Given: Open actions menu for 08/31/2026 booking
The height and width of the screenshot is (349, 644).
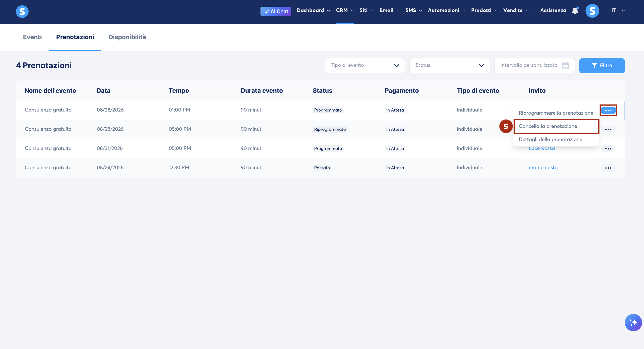Looking at the screenshot, I should click(608, 149).
